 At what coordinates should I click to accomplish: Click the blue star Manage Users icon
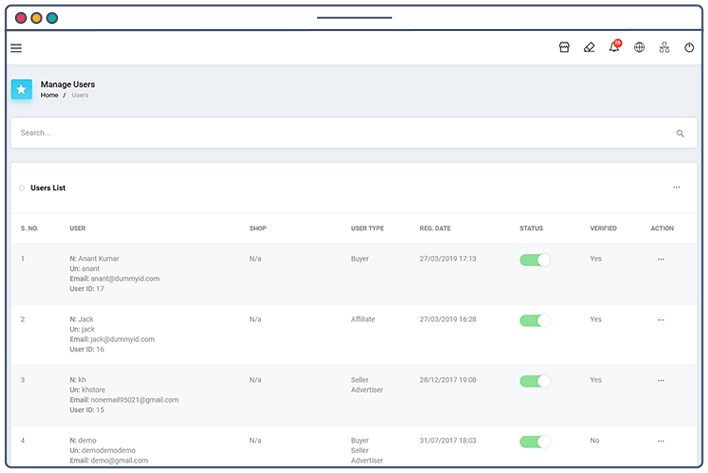22,89
